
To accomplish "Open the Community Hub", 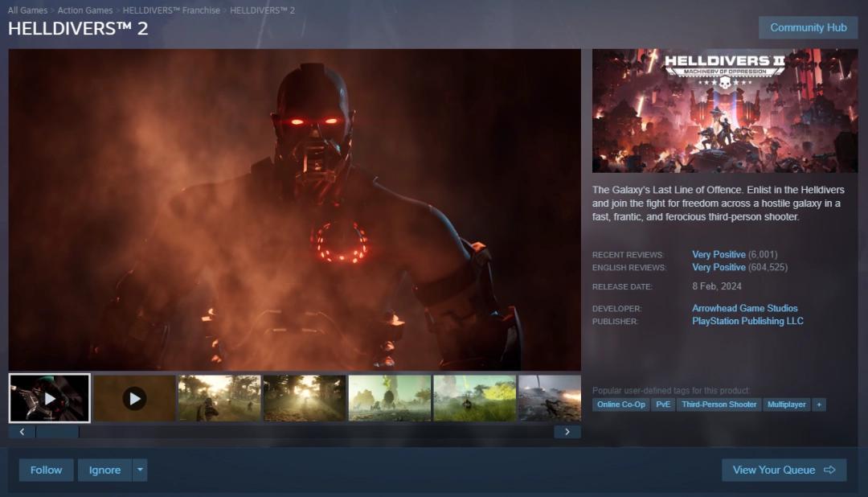I will (x=808, y=27).
